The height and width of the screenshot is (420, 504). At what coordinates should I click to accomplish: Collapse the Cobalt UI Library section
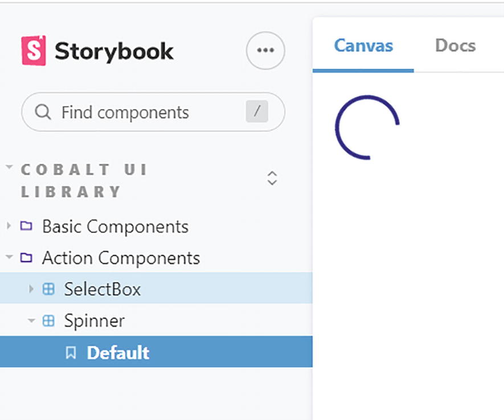point(9,168)
